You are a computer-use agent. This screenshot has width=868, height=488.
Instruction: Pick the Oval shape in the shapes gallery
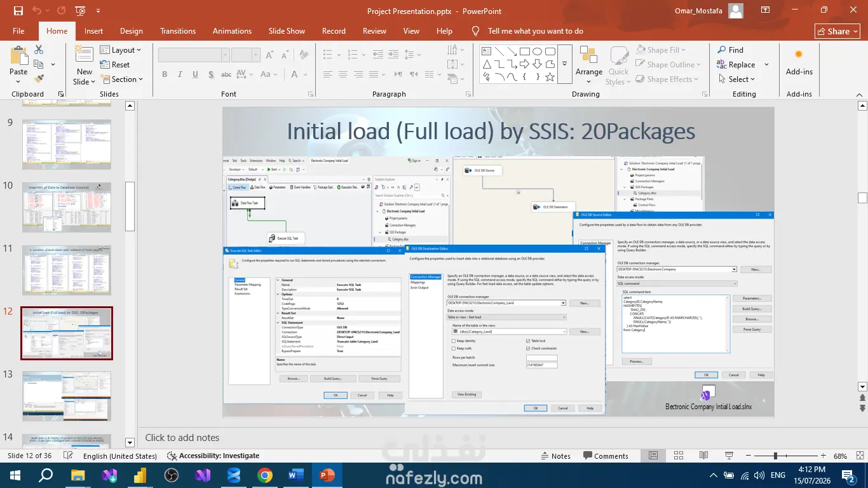[x=538, y=51]
